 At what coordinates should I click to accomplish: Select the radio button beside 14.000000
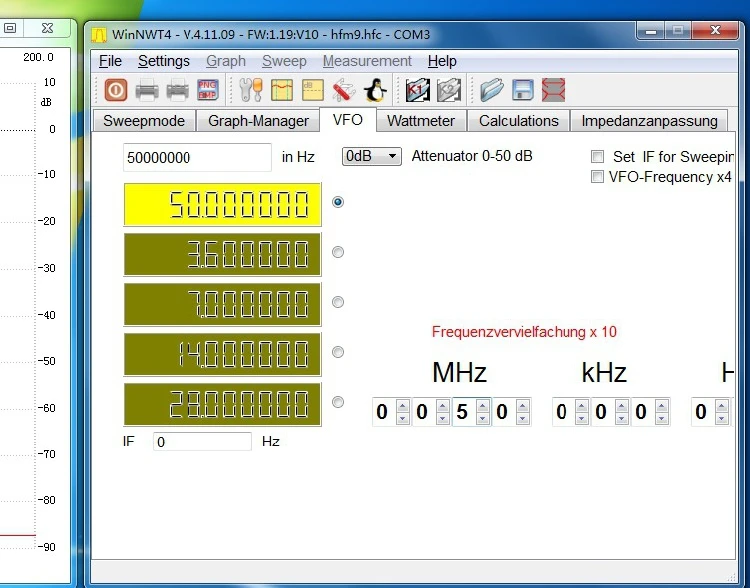(338, 352)
